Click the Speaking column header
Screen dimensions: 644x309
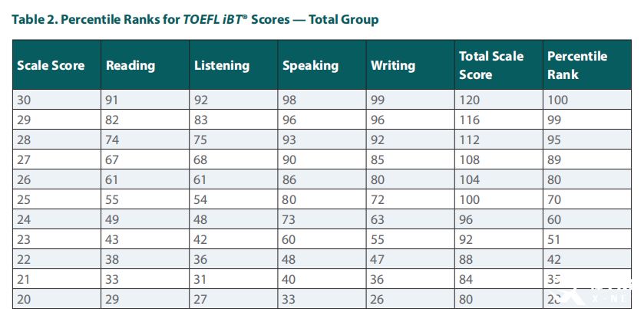click(x=322, y=65)
